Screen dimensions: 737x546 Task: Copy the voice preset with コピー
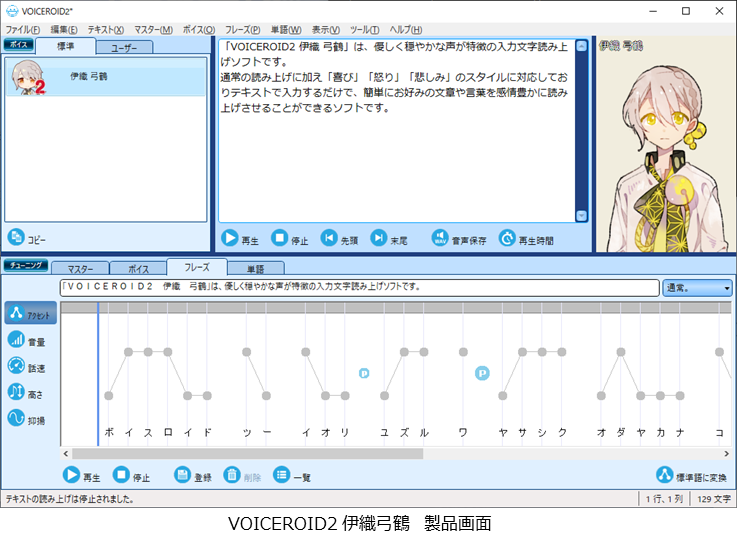[x=26, y=238]
